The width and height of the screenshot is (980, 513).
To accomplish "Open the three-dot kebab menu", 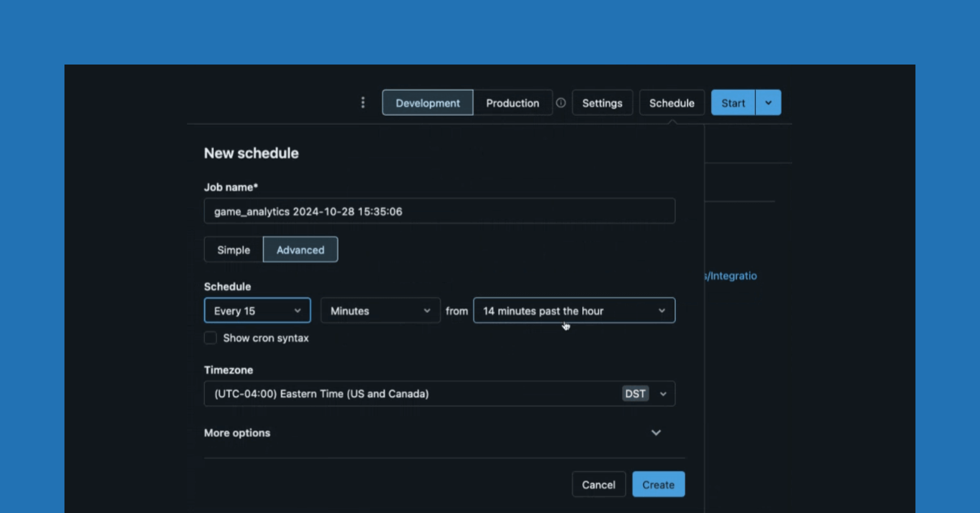I will click(x=363, y=103).
